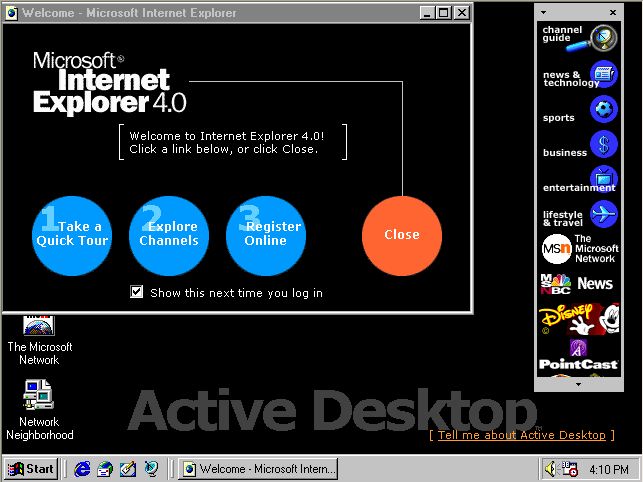Close the Welcome window with title bar X
This screenshot has width=643, height=482.
pyautogui.click(x=462, y=13)
